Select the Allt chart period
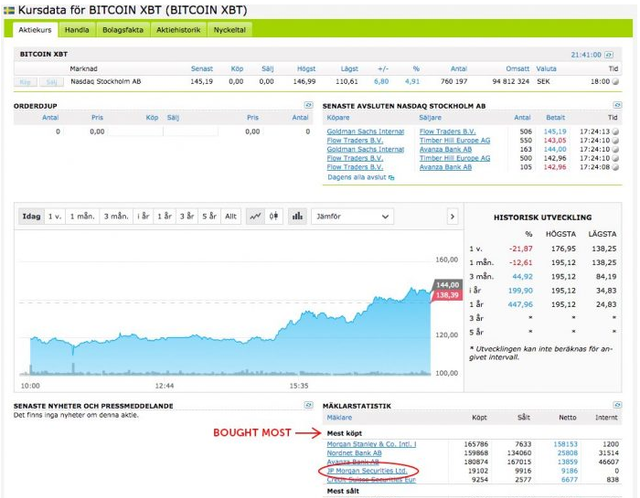The height and width of the screenshot is (498, 640). pyautogui.click(x=231, y=216)
